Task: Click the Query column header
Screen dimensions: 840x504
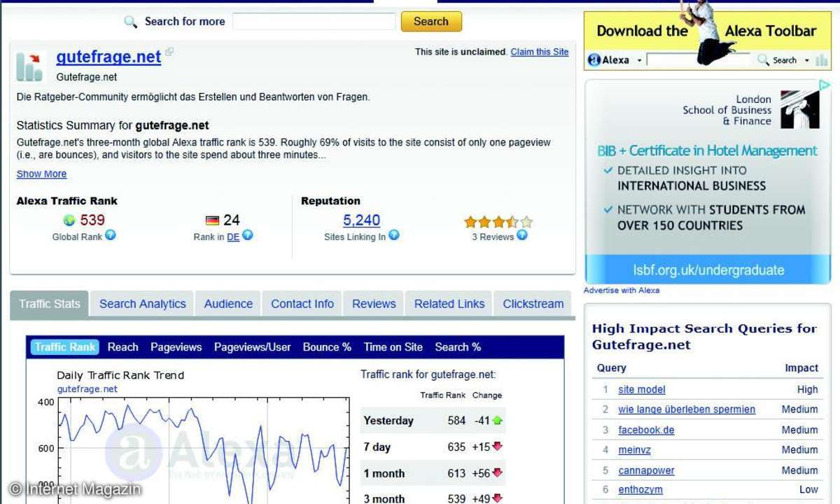Action: tap(612, 368)
